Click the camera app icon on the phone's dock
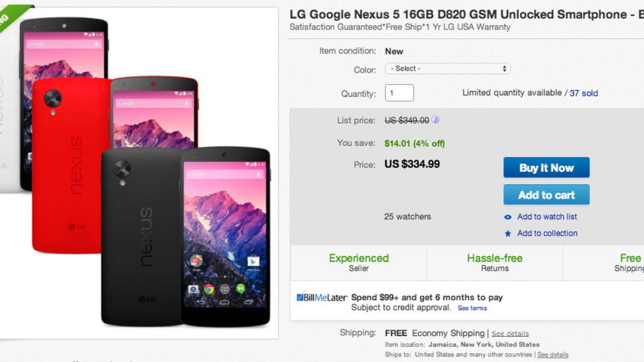The image size is (644, 362). click(x=193, y=289)
